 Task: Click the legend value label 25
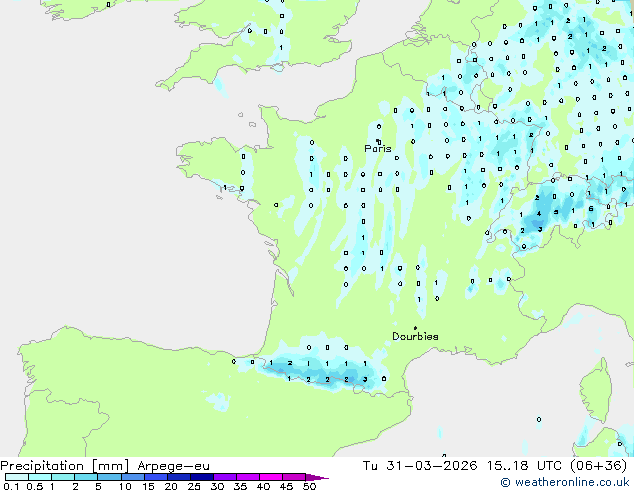point(194,486)
